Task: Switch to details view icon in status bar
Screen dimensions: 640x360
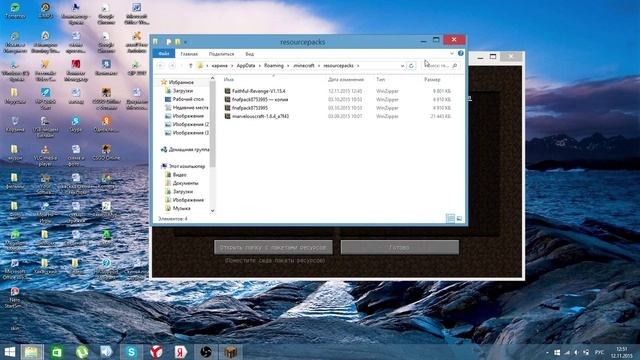Action: tap(450, 219)
